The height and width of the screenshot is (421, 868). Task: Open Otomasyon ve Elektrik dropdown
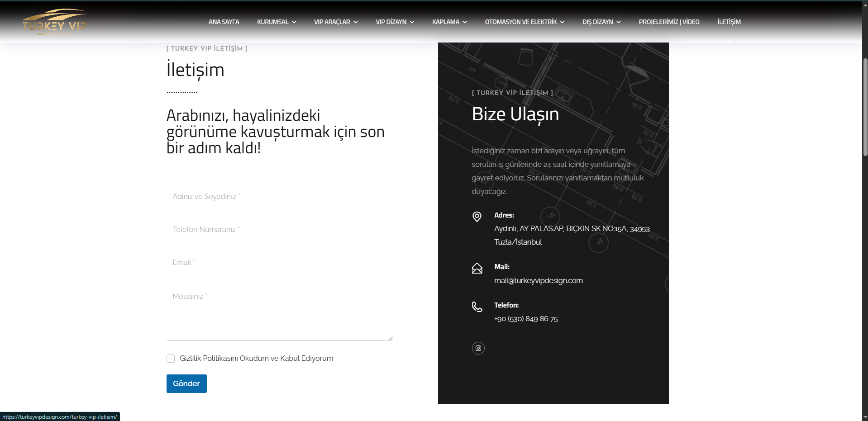click(x=524, y=22)
